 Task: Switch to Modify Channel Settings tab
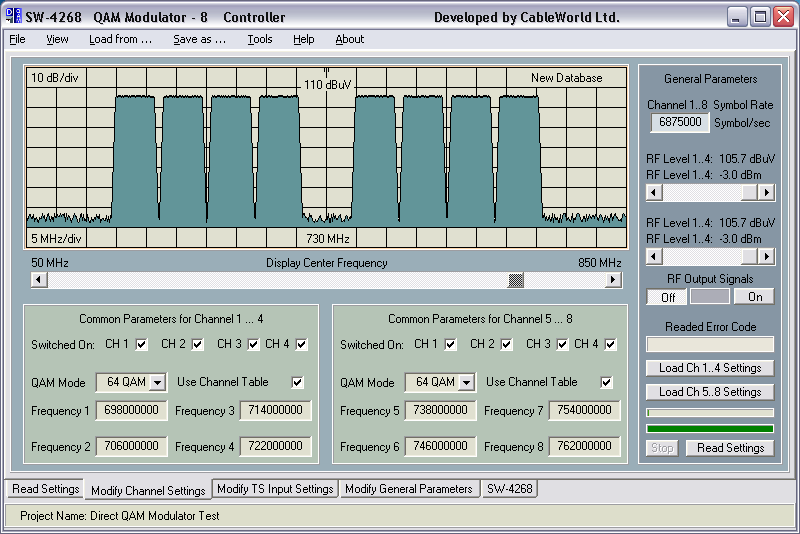(x=148, y=490)
